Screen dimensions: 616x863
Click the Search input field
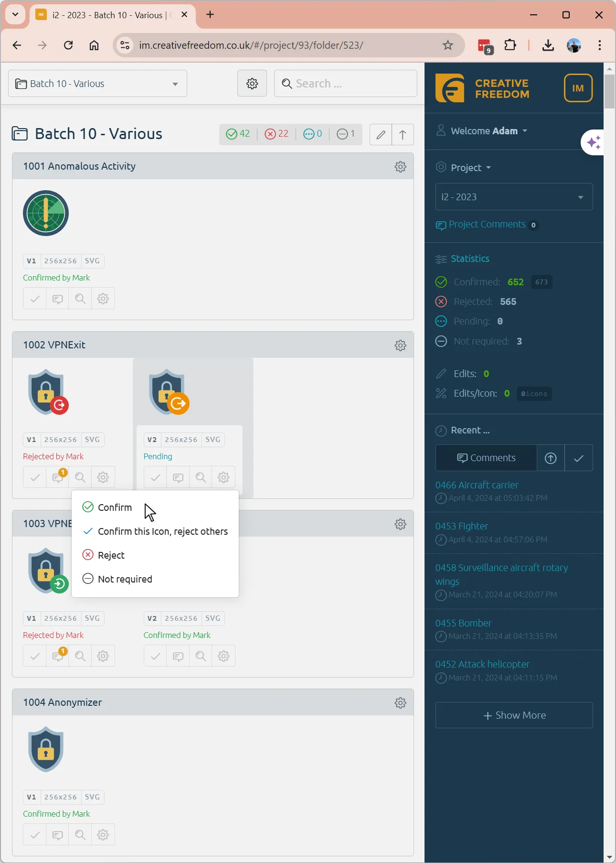tap(346, 84)
